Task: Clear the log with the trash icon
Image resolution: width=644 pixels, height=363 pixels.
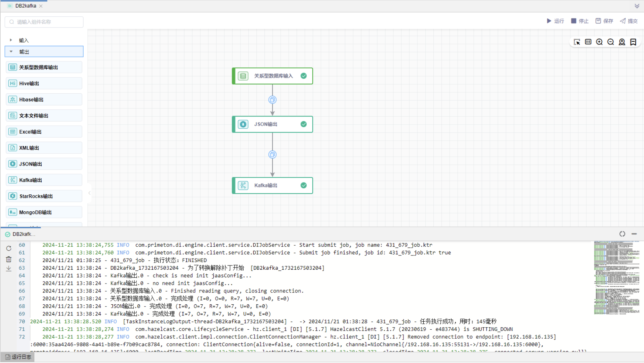Action: point(9,259)
